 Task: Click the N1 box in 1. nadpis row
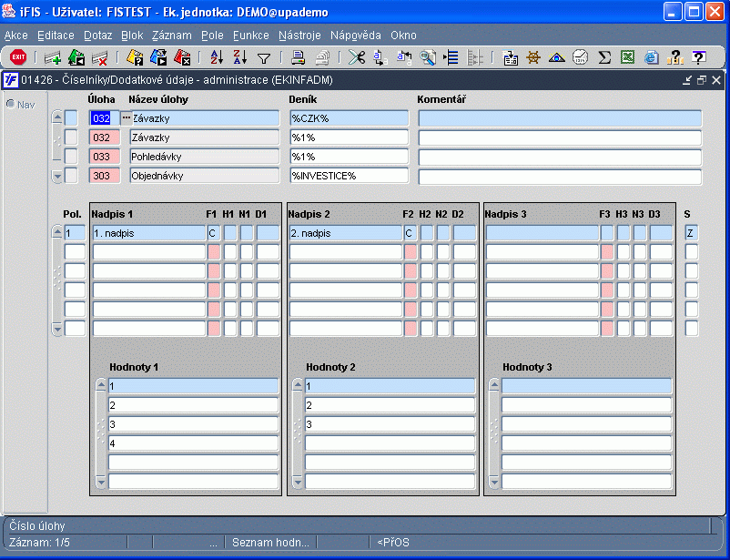[247, 233]
